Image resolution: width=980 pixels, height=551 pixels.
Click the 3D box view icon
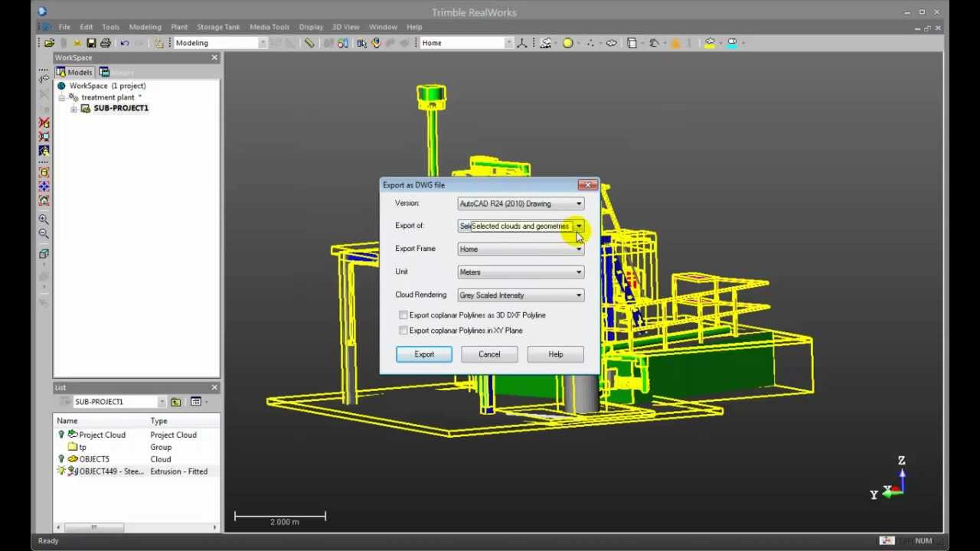[x=44, y=253]
